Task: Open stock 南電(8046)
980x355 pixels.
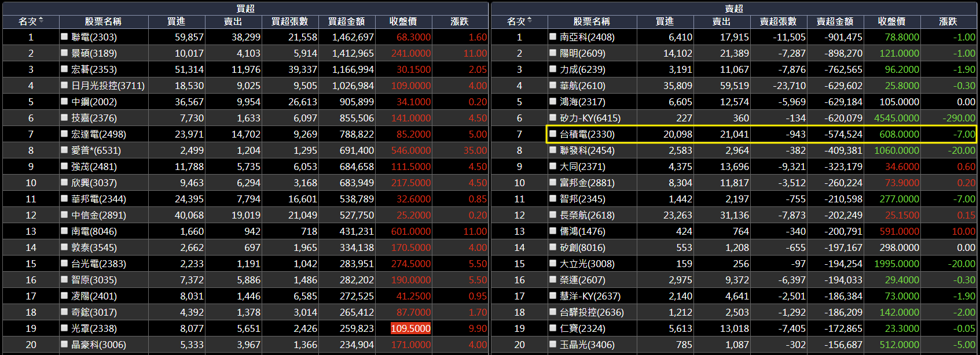Action: pyautogui.click(x=94, y=231)
